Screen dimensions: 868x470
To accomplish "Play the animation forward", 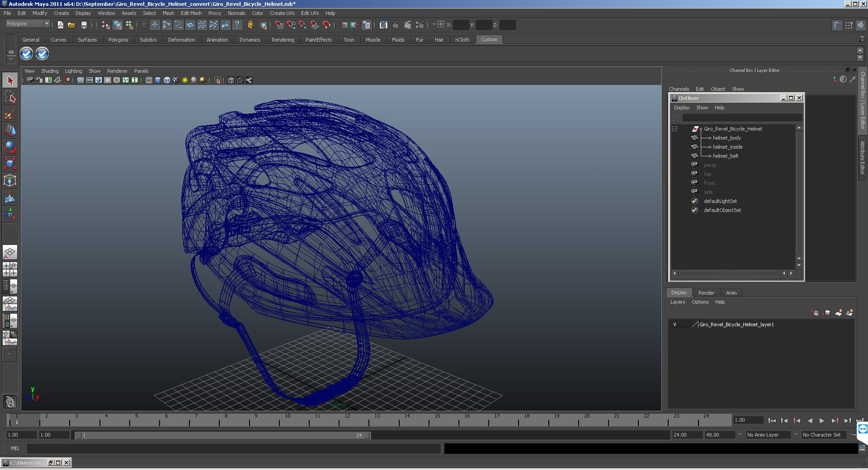I will click(x=822, y=421).
